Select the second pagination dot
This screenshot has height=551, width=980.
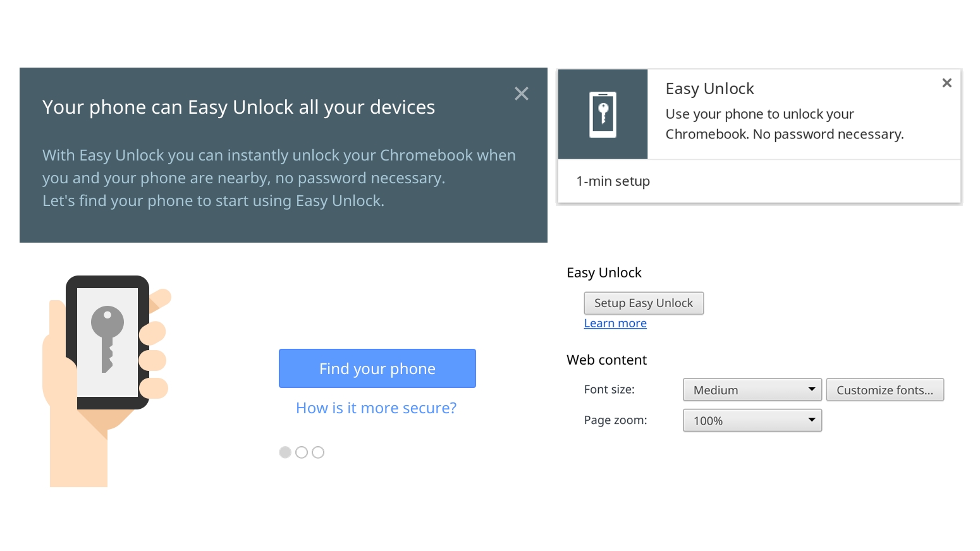(x=302, y=452)
